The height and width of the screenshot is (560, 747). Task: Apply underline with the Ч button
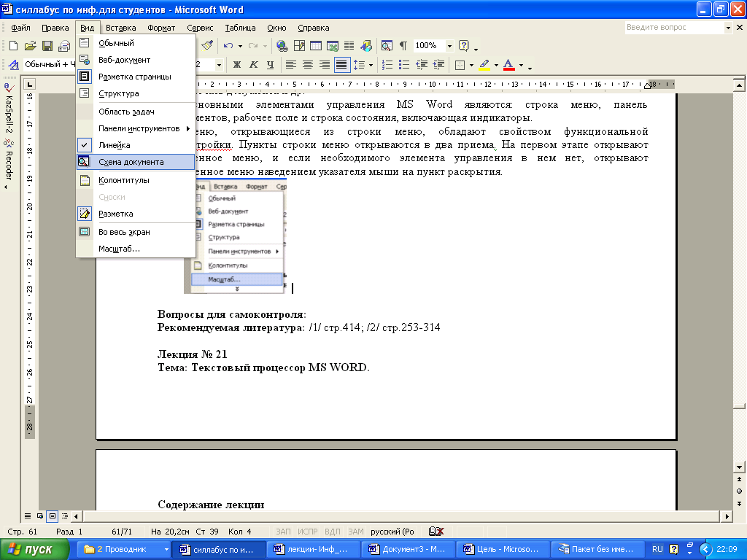[270, 65]
